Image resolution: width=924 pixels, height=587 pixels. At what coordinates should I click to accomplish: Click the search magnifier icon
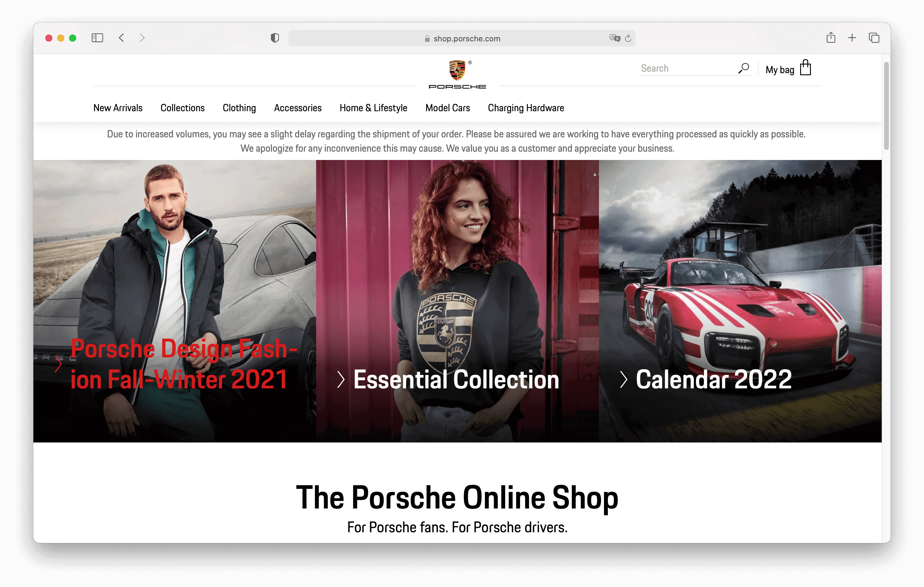(x=743, y=68)
